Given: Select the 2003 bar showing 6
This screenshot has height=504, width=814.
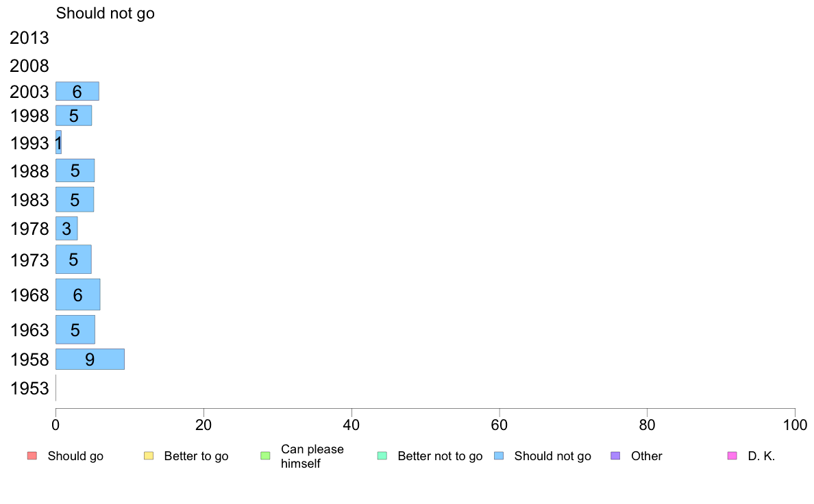Looking at the screenshot, I should tap(77, 91).
